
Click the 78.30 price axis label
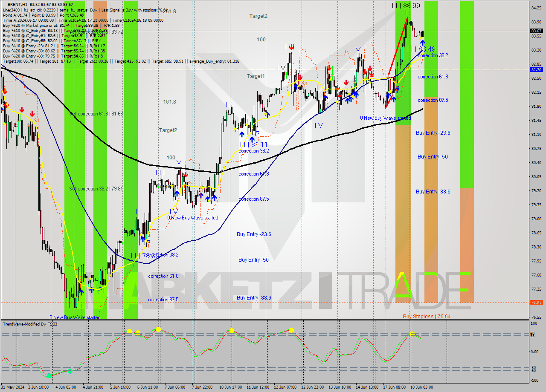(536, 247)
